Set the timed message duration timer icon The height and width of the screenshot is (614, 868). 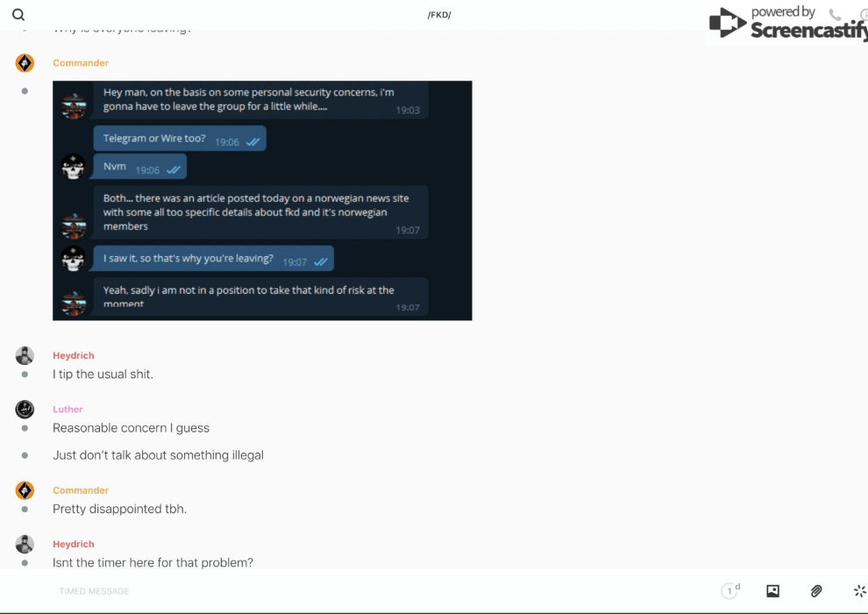point(730,590)
